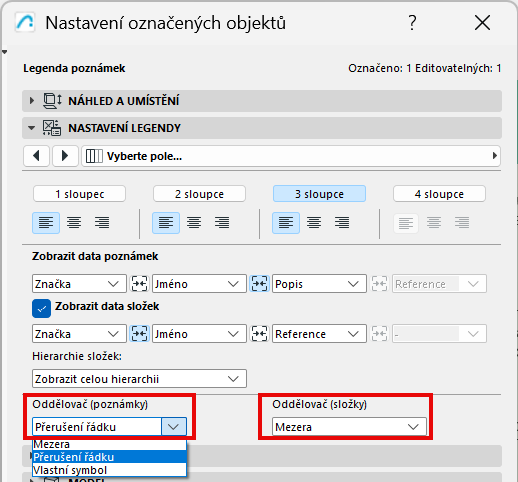This screenshot has height=482, width=518.
Task: Open Reference dropdown in složek data row
Action: (x=319, y=334)
